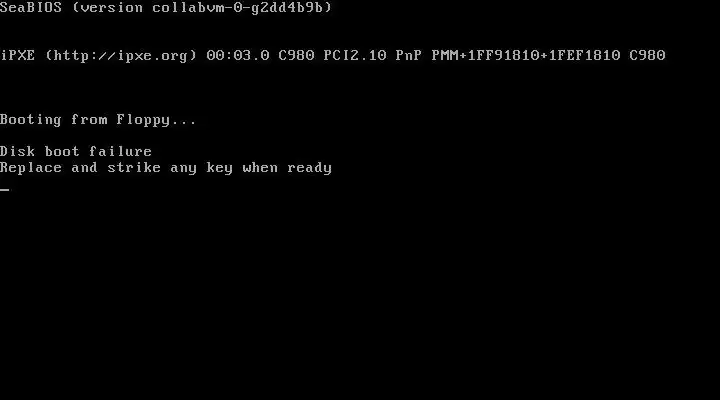Click the '00:03.0' PCI address text
720x400 pixels.
tap(238, 56)
